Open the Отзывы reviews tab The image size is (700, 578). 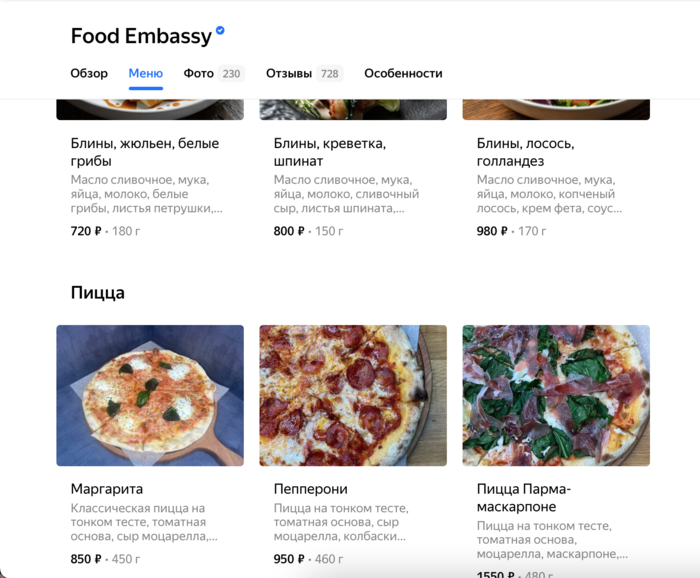289,73
